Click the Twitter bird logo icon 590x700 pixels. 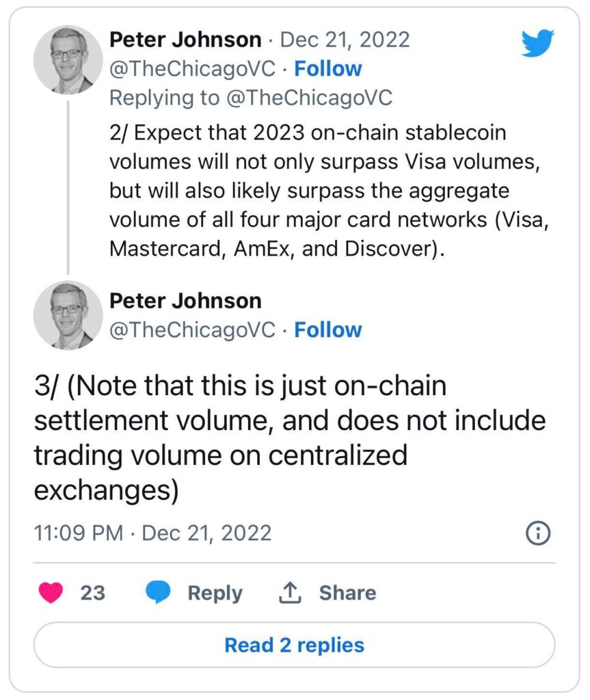(537, 42)
